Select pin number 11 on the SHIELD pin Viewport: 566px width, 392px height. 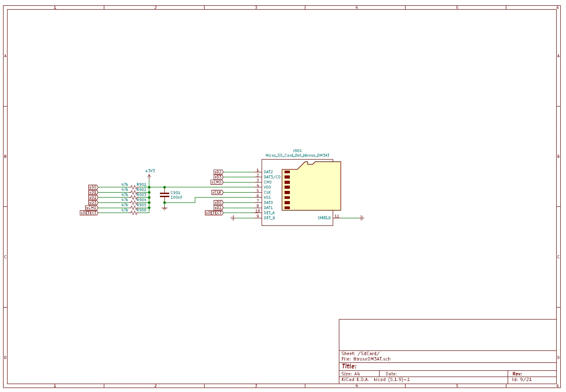coord(337,216)
